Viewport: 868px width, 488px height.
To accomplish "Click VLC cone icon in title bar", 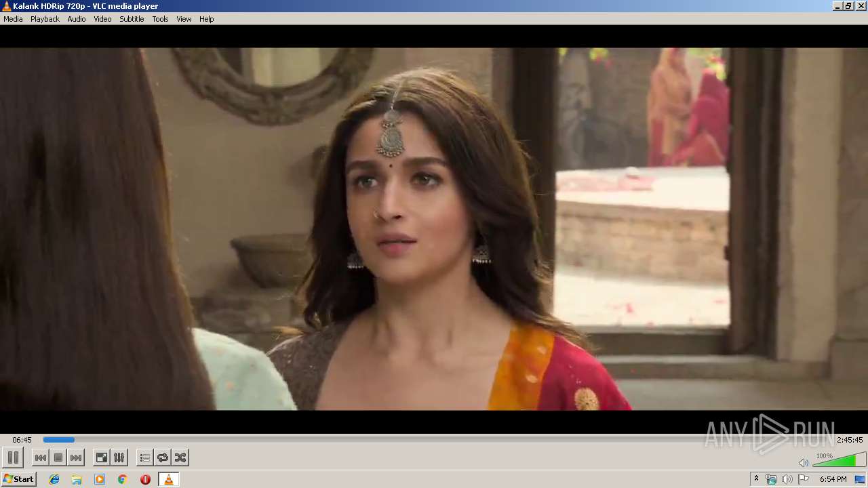I will [x=6, y=6].
